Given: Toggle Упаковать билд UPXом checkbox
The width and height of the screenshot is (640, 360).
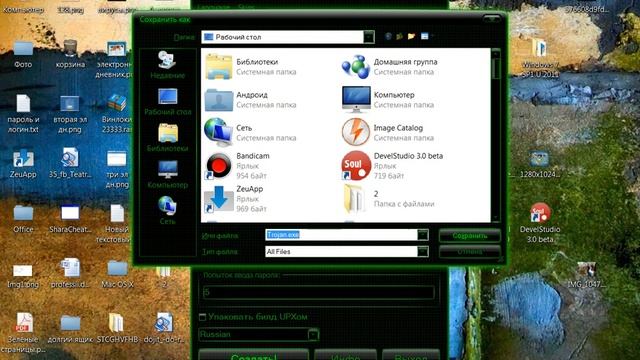Looking at the screenshot, I should pyautogui.click(x=202, y=317).
